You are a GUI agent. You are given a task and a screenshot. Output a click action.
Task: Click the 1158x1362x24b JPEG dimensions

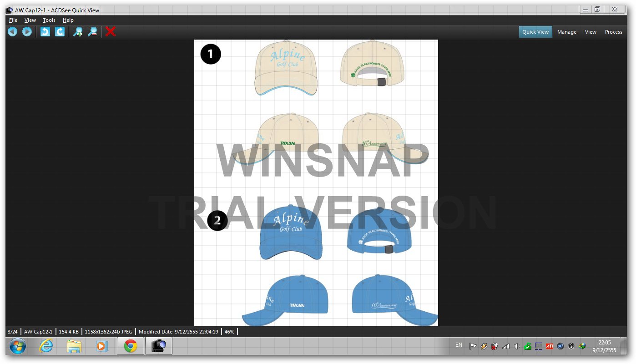click(x=109, y=332)
